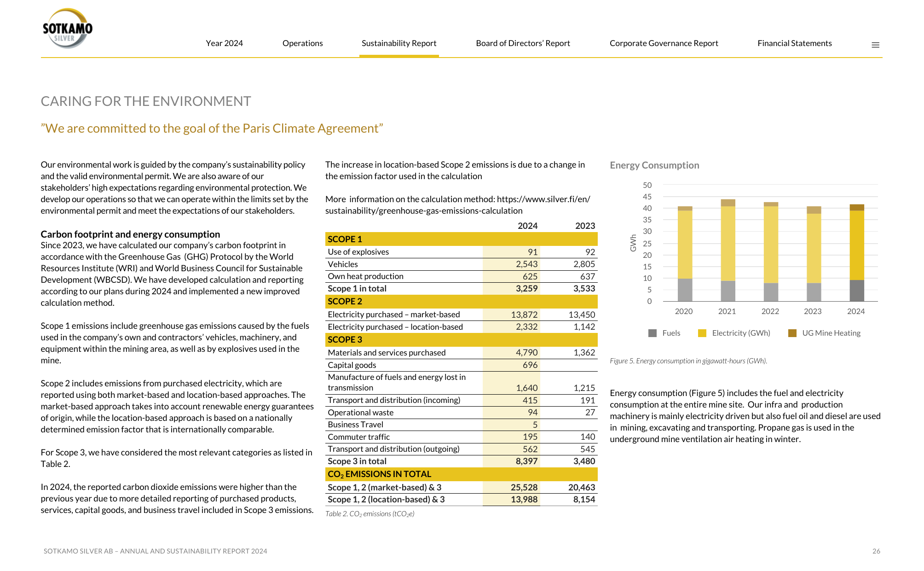The width and height of the screenshot is (924, 571).
Task: Click the Vehicles 2024 value 2,543
Action: coord(526,264)
